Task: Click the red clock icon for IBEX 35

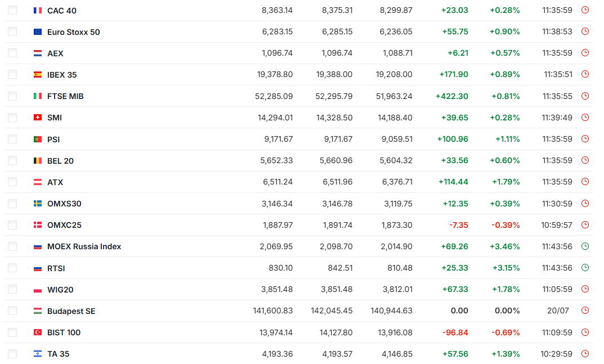Action: [585, 74]
